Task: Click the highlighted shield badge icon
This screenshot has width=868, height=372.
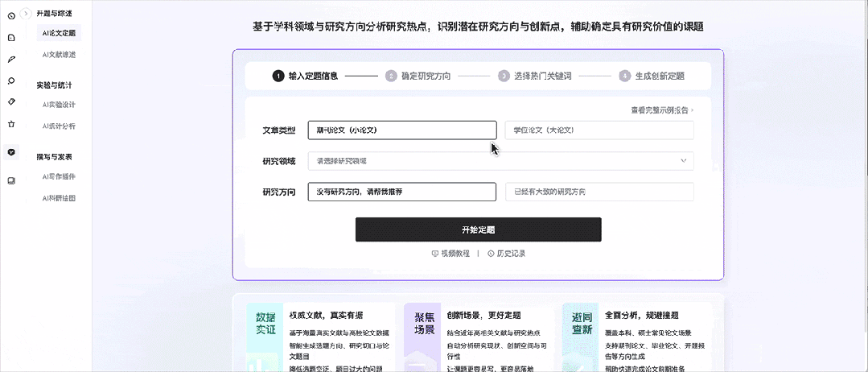Action: pyautogui.click(x=11, y=151)
